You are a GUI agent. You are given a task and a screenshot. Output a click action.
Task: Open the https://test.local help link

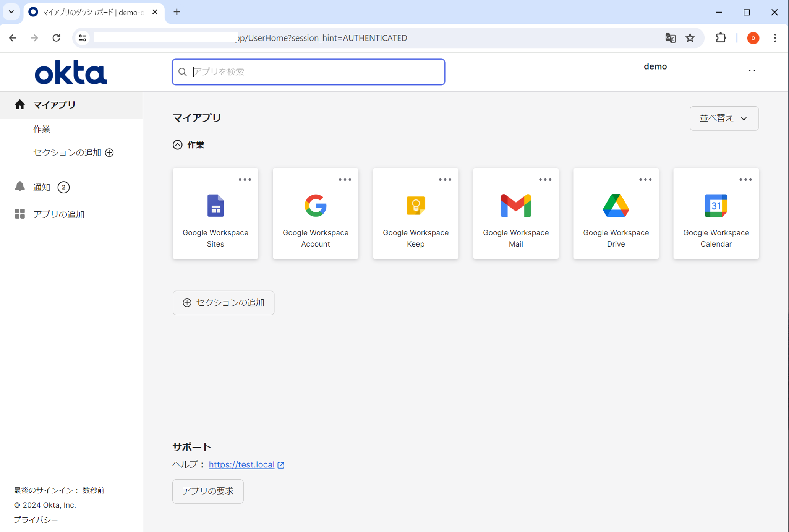point(241,464)
